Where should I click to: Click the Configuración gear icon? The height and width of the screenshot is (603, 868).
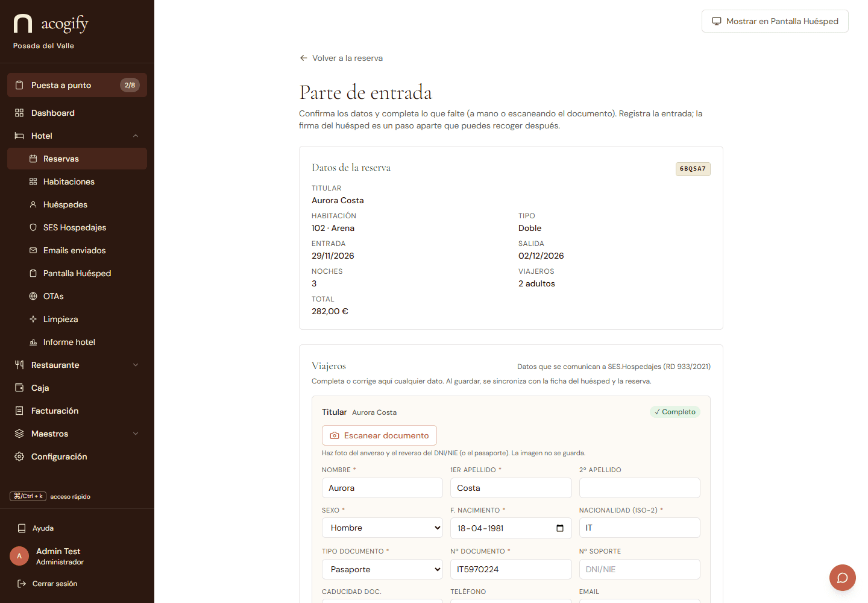(x=19, y=456)
